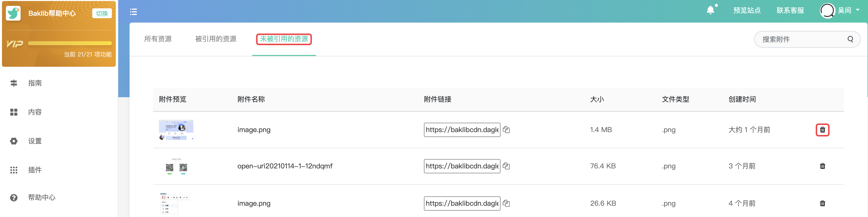Click the 帮助中心 question mark icon
This screenshot has height=217, width=868.
click(14, 197)
